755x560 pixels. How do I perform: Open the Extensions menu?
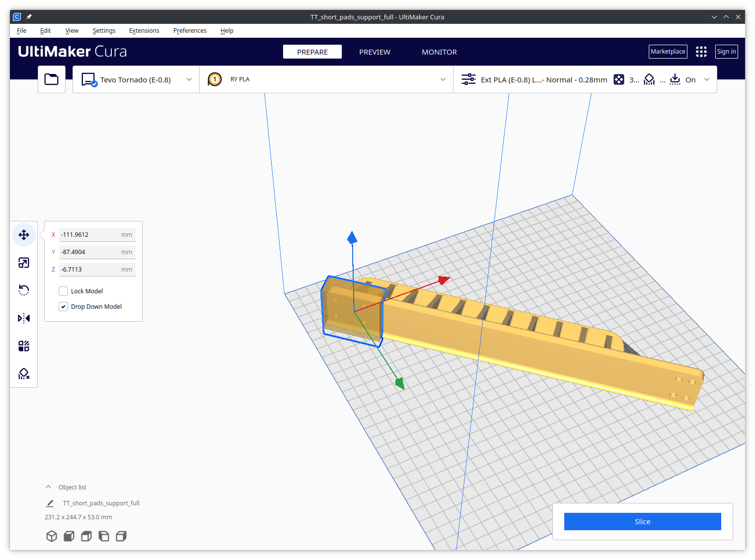(144, 30)
